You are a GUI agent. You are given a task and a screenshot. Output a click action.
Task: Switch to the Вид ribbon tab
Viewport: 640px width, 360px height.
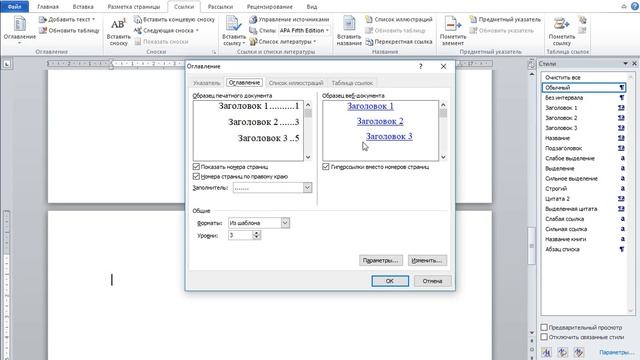(311, 7)
